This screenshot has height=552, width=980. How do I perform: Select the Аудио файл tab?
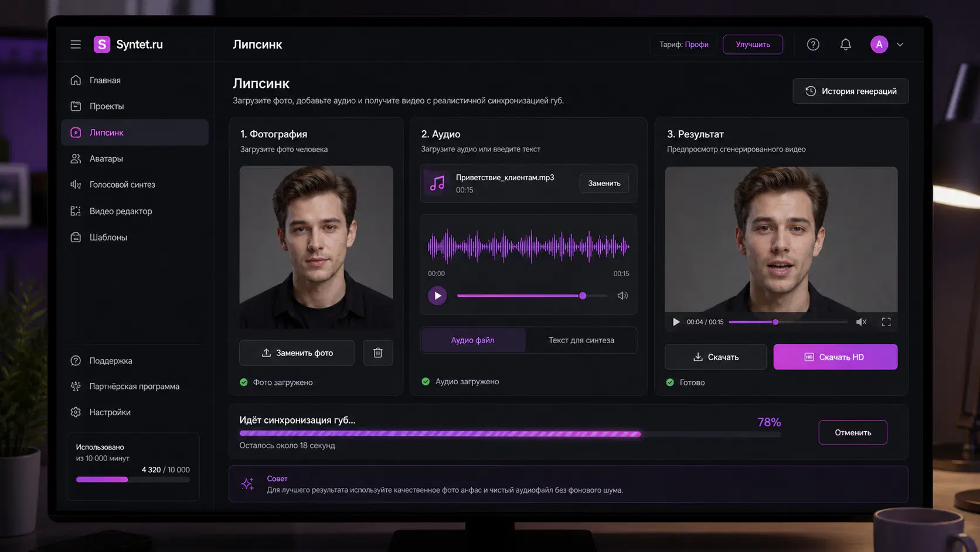coord(472,340)
